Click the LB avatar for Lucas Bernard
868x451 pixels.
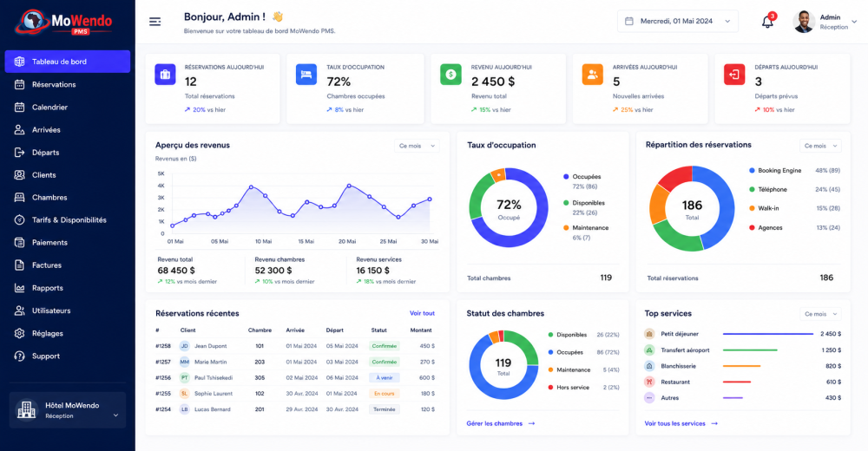coord(184,409)
